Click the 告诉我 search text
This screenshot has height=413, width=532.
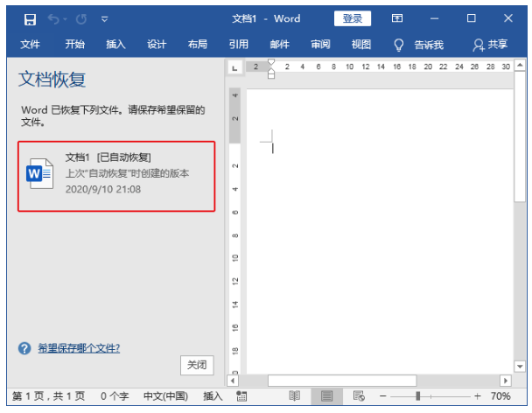429,45
